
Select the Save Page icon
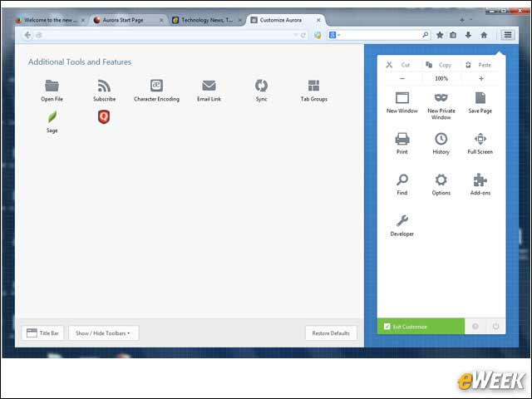480,98
